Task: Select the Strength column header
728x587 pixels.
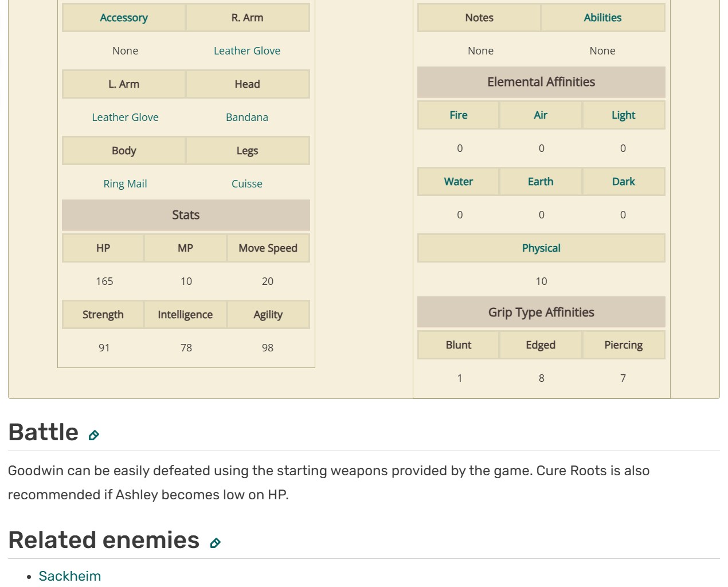Action: (103, 315)
